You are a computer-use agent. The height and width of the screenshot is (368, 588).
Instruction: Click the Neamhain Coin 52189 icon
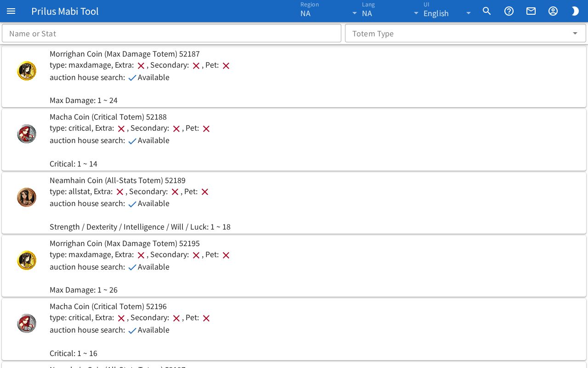[27, 197]
